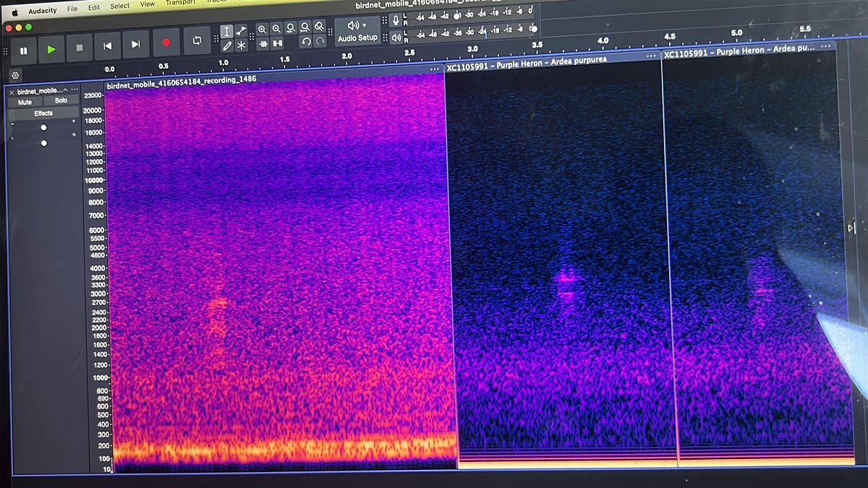The image size is (868, 488).
Task: Open birdnet_mobile recording clip three-dots menu
Action: click(435, 69)
